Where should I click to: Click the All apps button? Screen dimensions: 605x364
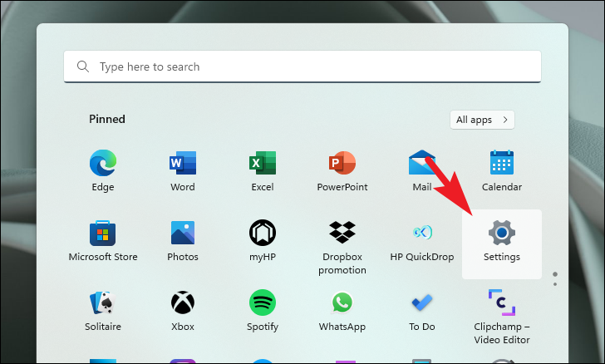point(482,120)
